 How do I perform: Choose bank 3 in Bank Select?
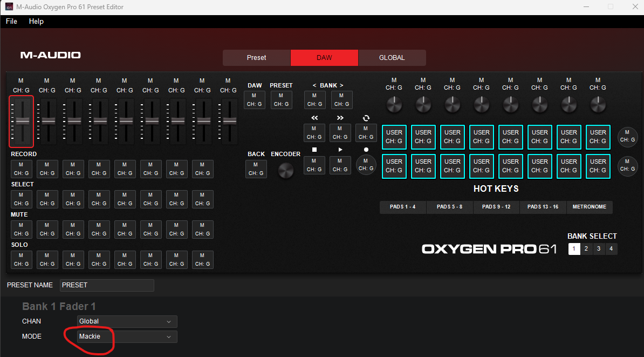pos(599,249)
